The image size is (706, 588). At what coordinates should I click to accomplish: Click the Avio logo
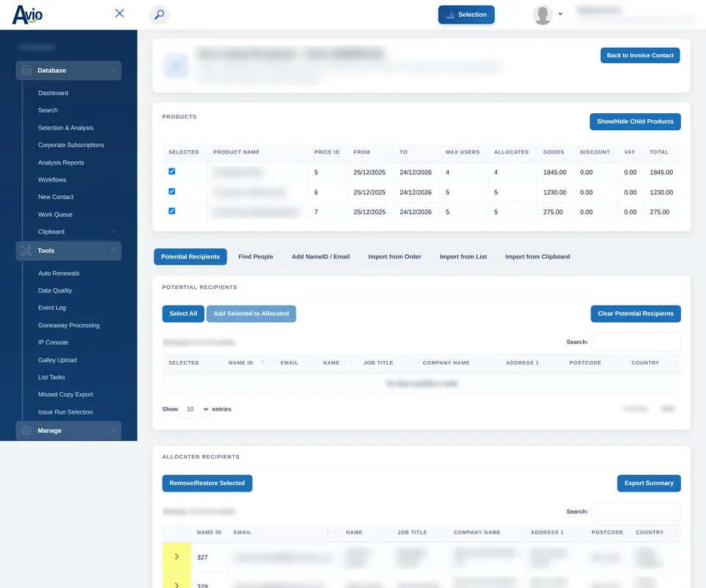point(27,15)
